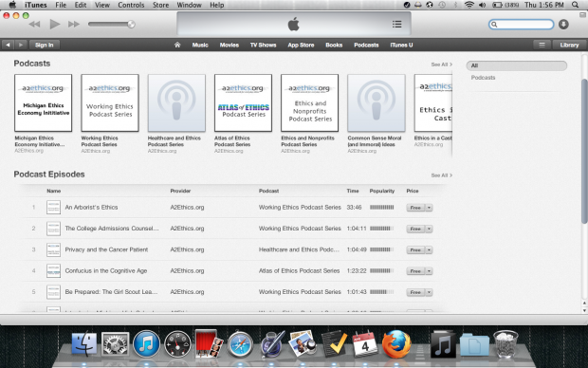The image size is (588, 368).
Task: Click Free for Privacy and the Cancer Patient
Action: [x=415, y=250]
